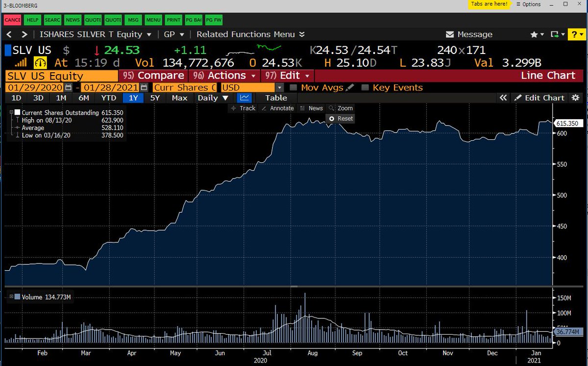Select the 3D range tab
Viewport: 588px width, 366px height.
(38, 98)
